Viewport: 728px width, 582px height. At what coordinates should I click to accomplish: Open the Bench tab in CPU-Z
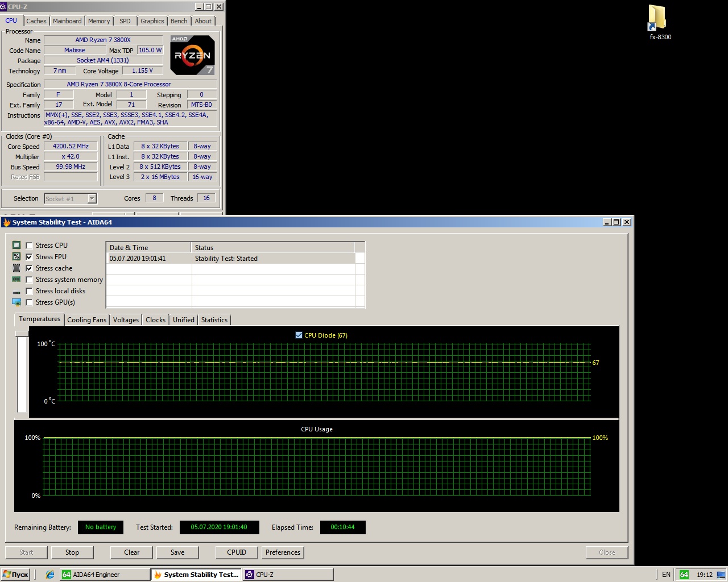(179, 21)
